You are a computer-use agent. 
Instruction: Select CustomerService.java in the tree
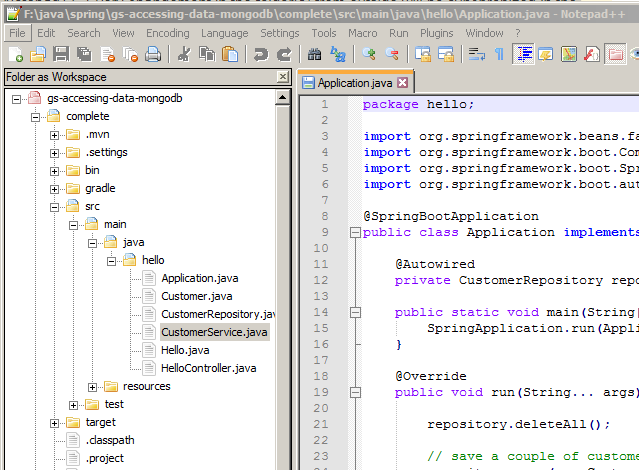214,332
